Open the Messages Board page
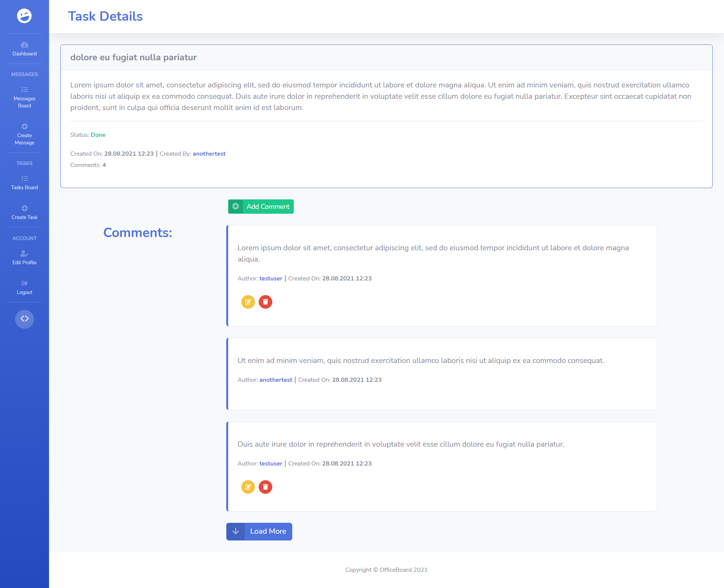Screen dimensions: 724x588 click(x=25, y=98)
